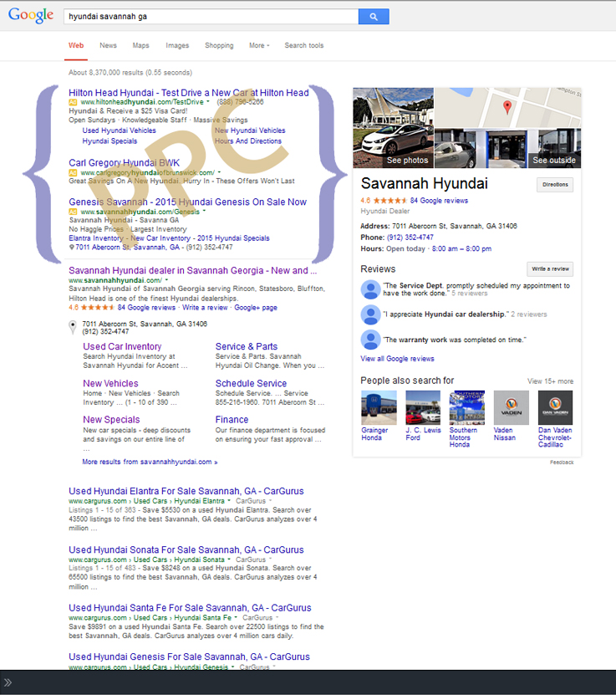Click the phone number (912) 352-4747 in panel

(x=410, y=238)
